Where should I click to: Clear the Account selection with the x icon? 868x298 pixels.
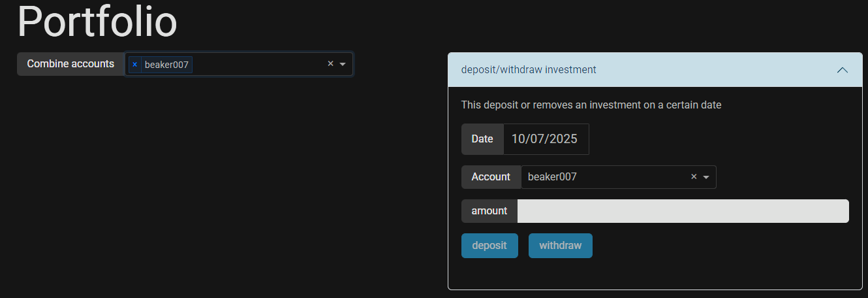click(694, 176)
